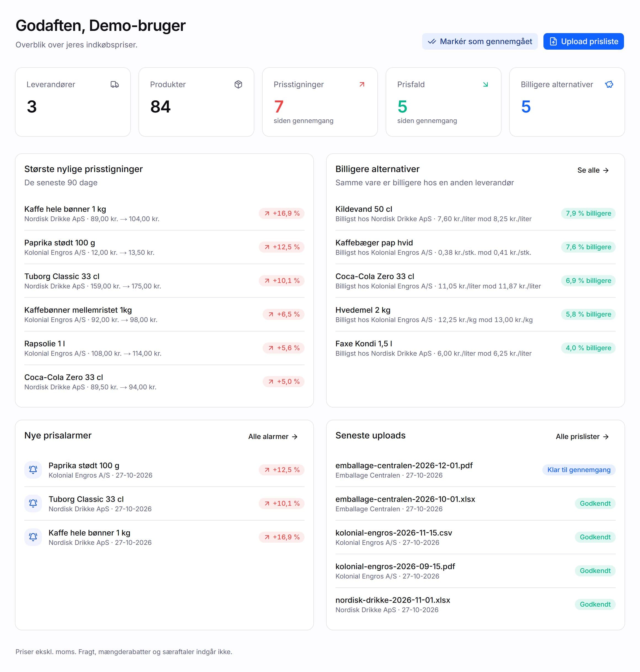Click the green arrow icon in Prisfald card
The height and width of the screenshot is (672, 640).
(x=486, y=84)
